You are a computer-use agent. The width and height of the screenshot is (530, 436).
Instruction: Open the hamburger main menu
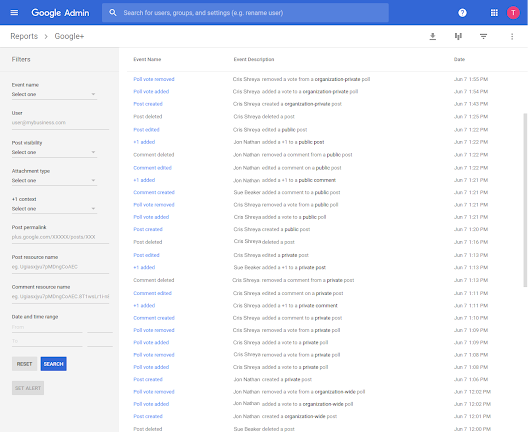14,13
